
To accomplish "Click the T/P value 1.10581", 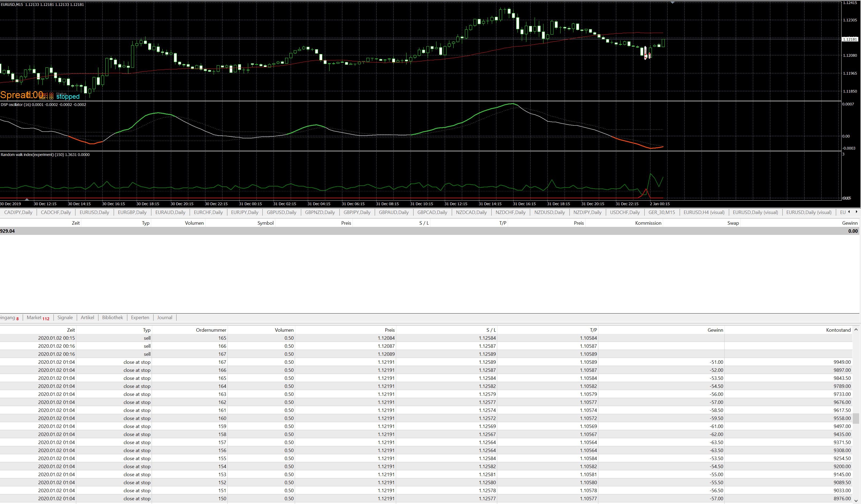I will pyautogui.click(x=588, y=474).
